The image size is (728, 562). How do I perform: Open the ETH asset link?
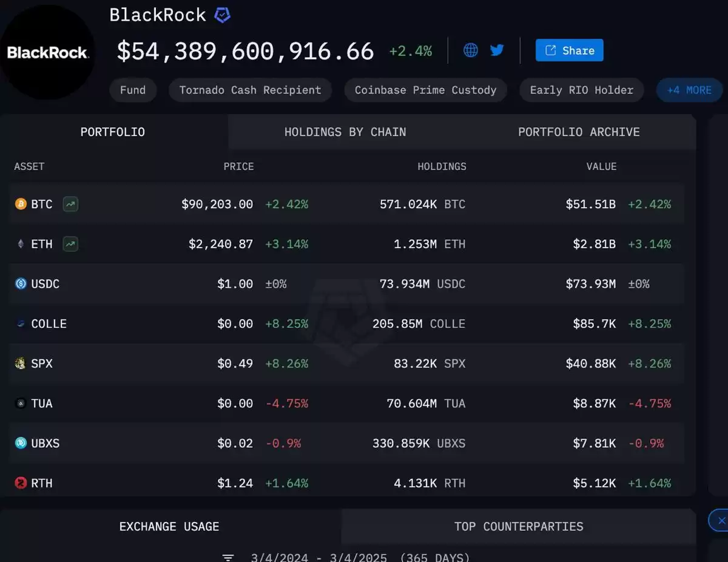coord(42,244)
